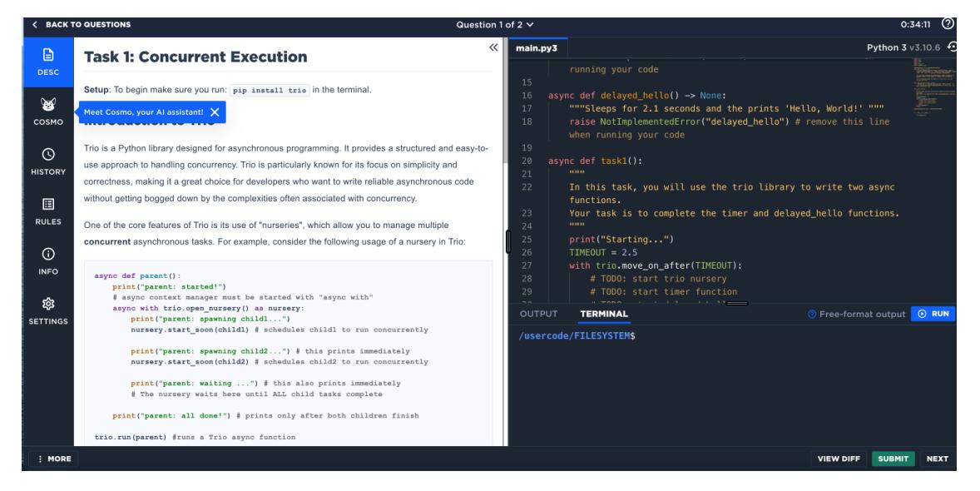Open the Question 1 of 2 dropdown
Screen dimensions: 980x491
(x=494, y=24)
